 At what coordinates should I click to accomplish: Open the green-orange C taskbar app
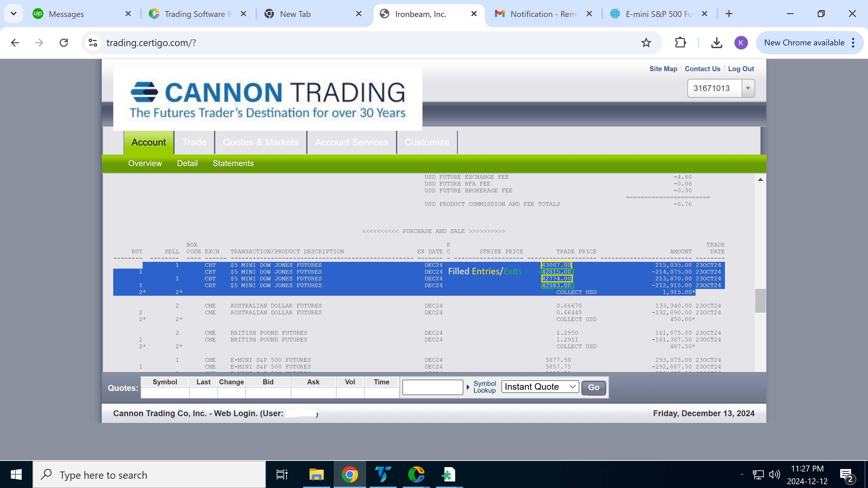416,475
